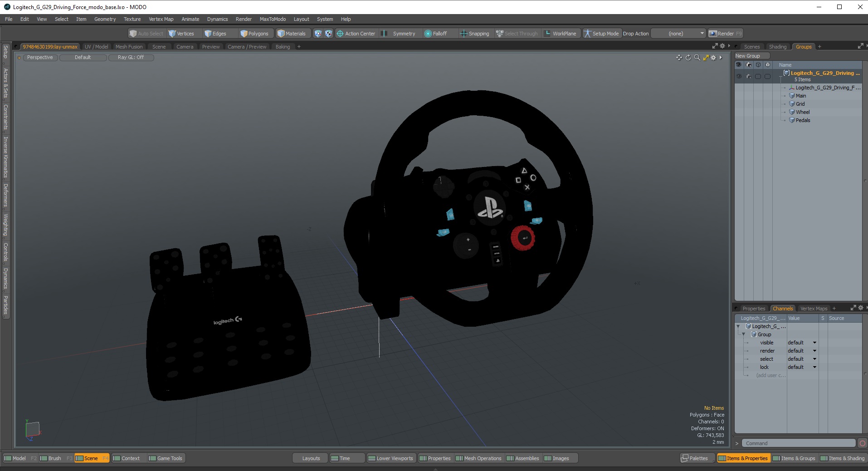868x471 pixels.
Task: Switch to the Mesh Fusion tab
Action: pyautogui.click(x=129, y=47)
